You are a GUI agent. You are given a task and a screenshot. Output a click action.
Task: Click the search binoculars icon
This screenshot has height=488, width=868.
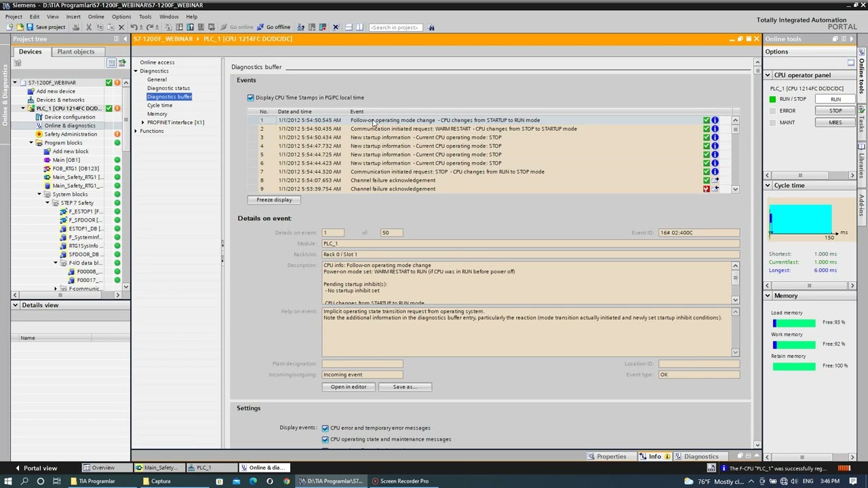point(431,27)
